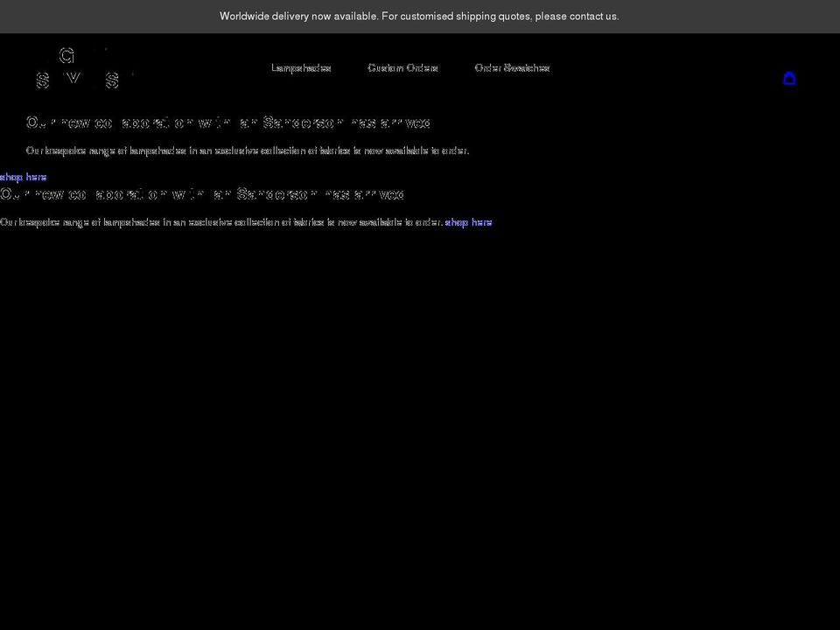Open the Order Swatches menu item
Image resolution: width=840 pixels, height=630 pixels.
(512, 68)
